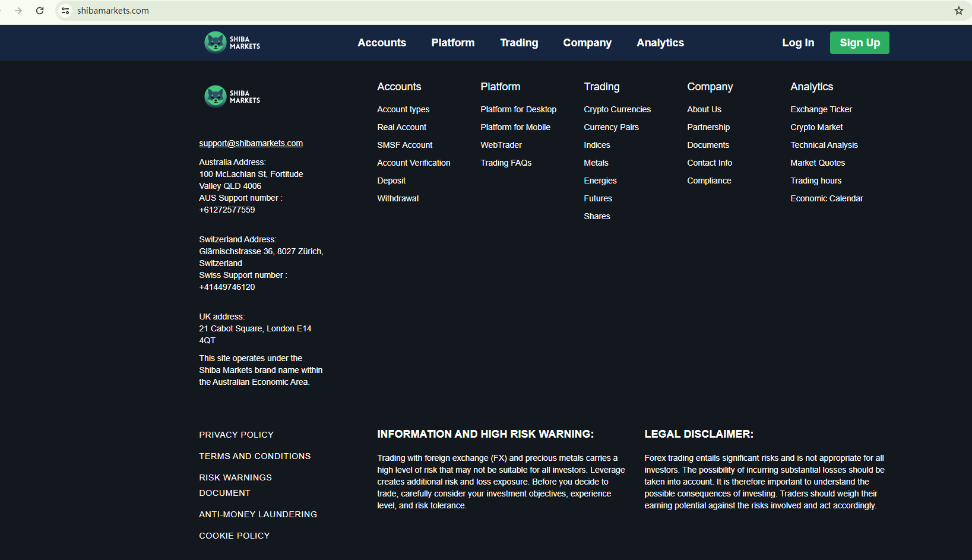Go forward using browser arrow button

coord(18,11)
